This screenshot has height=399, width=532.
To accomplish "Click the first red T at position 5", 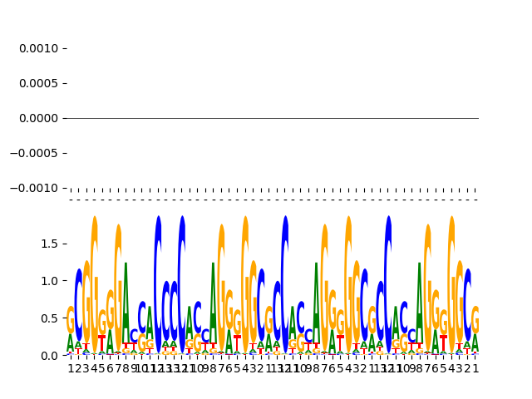I will (102, 342).
